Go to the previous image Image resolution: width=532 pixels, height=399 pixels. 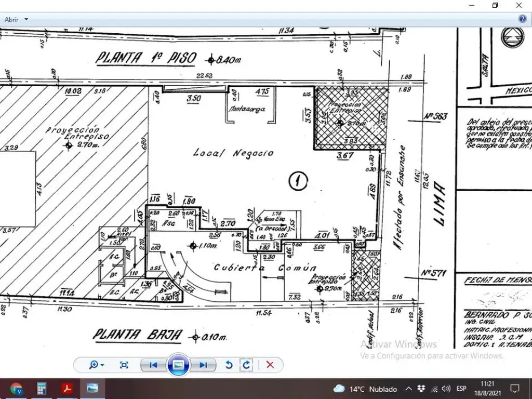point(153,365)
